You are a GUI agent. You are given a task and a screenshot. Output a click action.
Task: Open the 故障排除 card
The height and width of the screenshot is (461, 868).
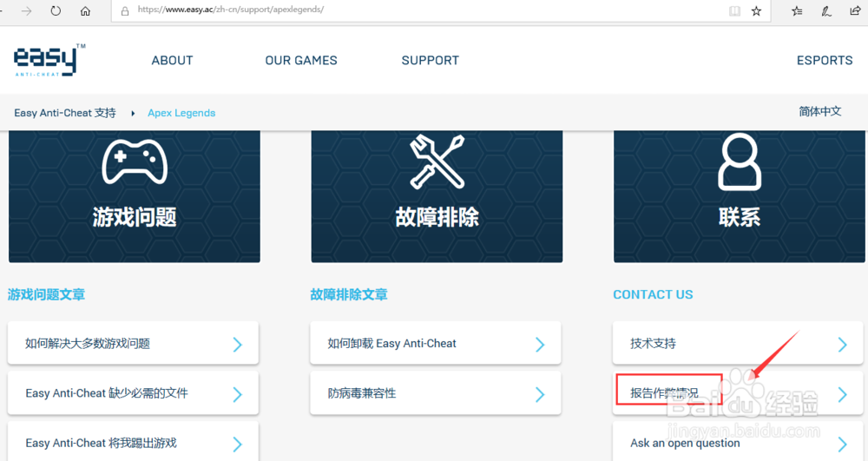437,196
